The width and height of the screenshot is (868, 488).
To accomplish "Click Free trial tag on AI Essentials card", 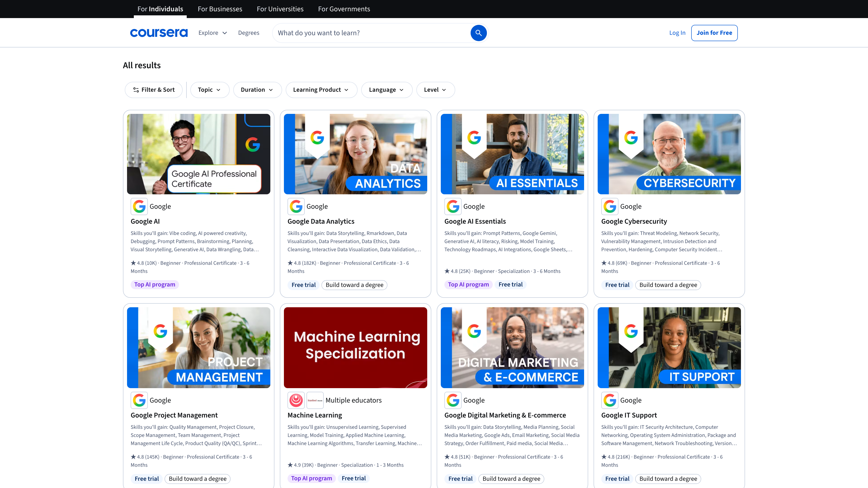I will click(x=510, y=285).
